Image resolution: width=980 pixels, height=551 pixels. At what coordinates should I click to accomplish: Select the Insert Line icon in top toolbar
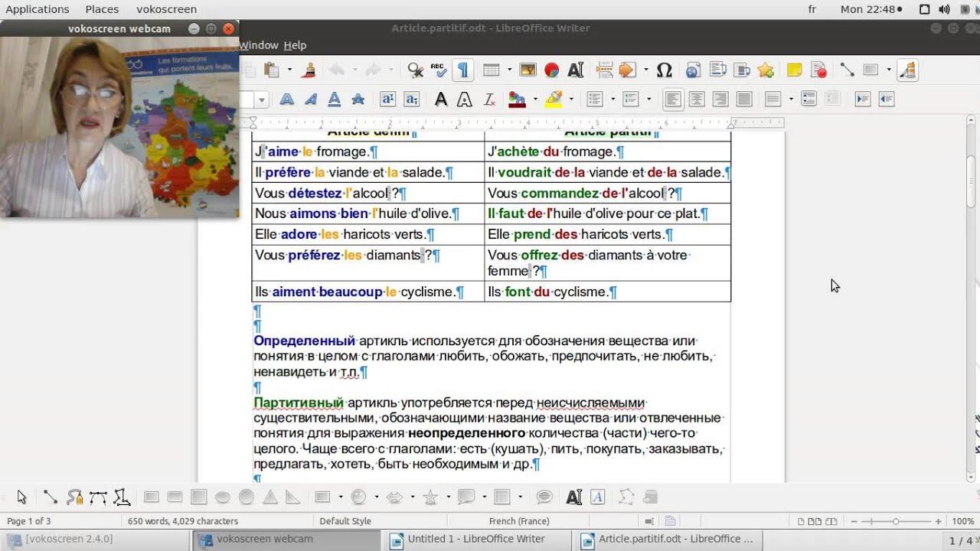[x=847, y=70]
